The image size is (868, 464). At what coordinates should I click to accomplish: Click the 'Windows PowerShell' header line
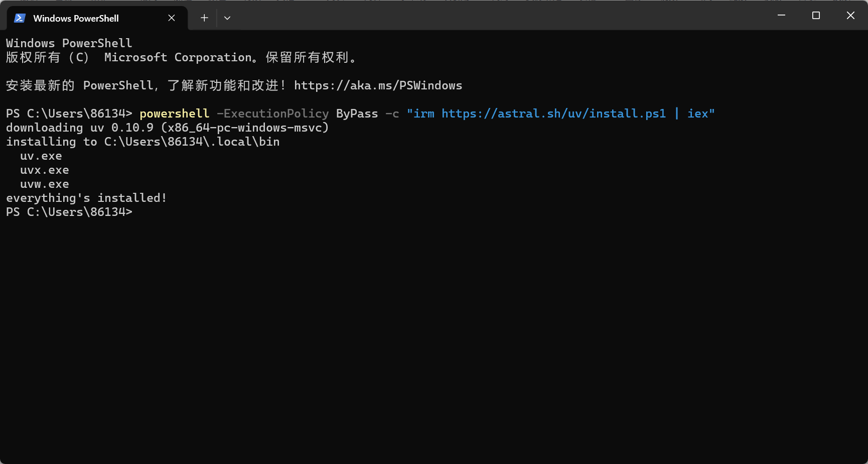(69, 43)
